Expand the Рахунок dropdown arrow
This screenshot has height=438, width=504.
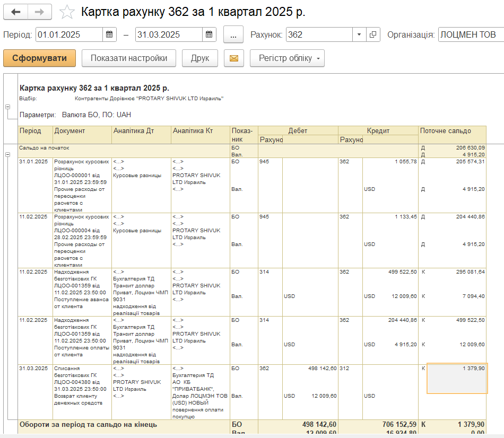point(359,34)
